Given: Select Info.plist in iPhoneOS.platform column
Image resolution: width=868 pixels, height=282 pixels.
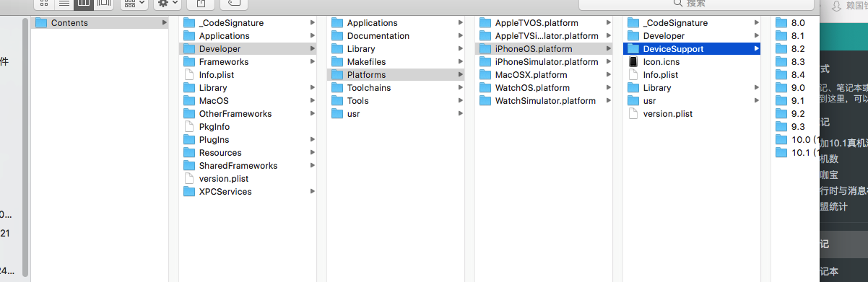Looking at the screenshot, I should click(x=692, y=75).
